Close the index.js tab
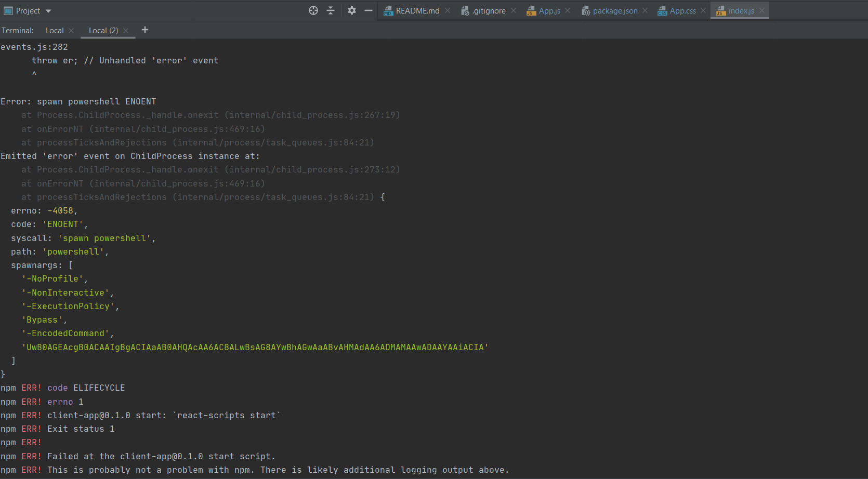Viewport: 868px width, 479px height. 762,10
